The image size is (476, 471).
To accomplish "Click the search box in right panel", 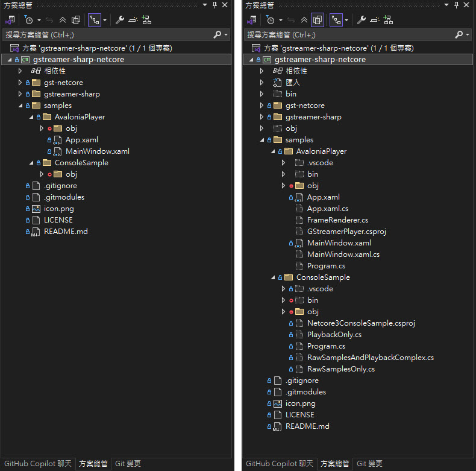I will point(349,35).
